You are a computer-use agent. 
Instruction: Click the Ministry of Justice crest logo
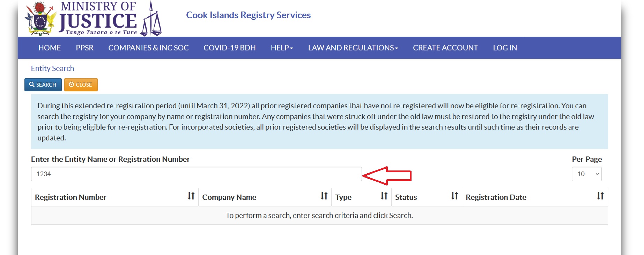tap(40, 19)
